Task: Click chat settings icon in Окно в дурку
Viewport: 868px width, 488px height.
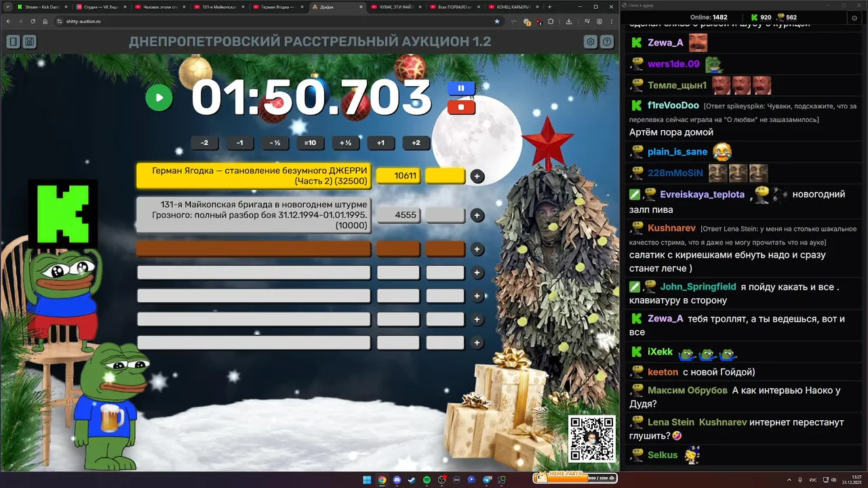Action: [x=854, y=18]
